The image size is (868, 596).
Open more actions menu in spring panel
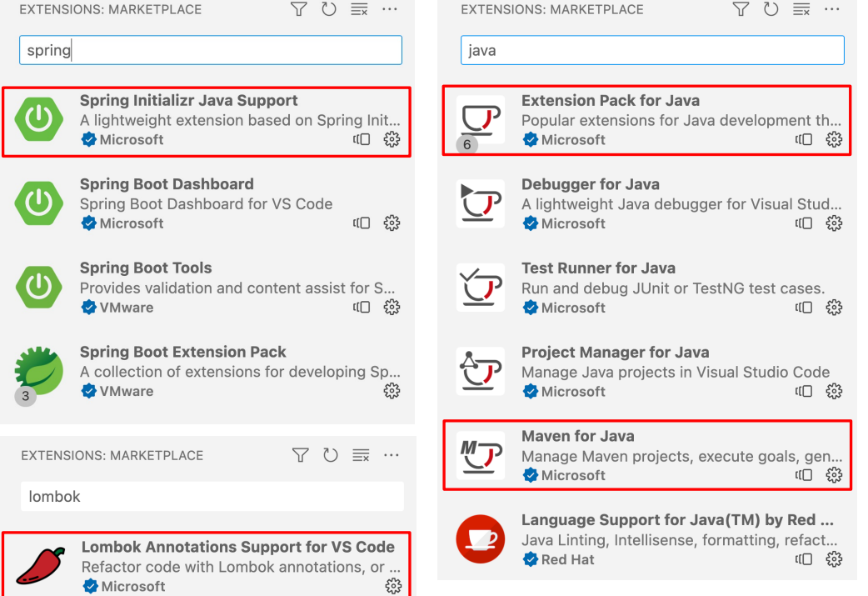pos(390,9)
